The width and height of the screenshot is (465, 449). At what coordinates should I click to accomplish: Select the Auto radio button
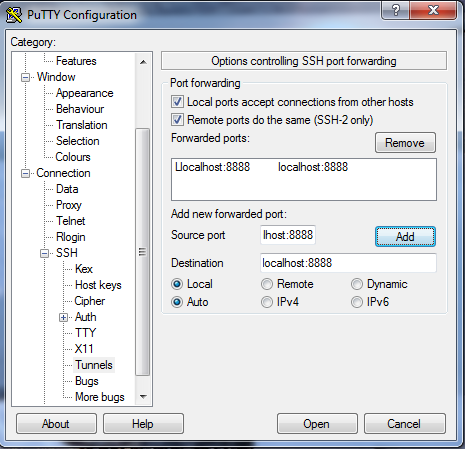point(177,302)
